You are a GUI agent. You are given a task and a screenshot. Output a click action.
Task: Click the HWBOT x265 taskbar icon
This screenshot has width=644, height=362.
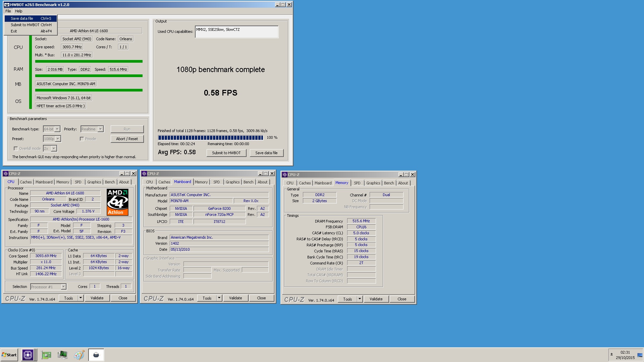pyautogui.click(x=96, y=355)
